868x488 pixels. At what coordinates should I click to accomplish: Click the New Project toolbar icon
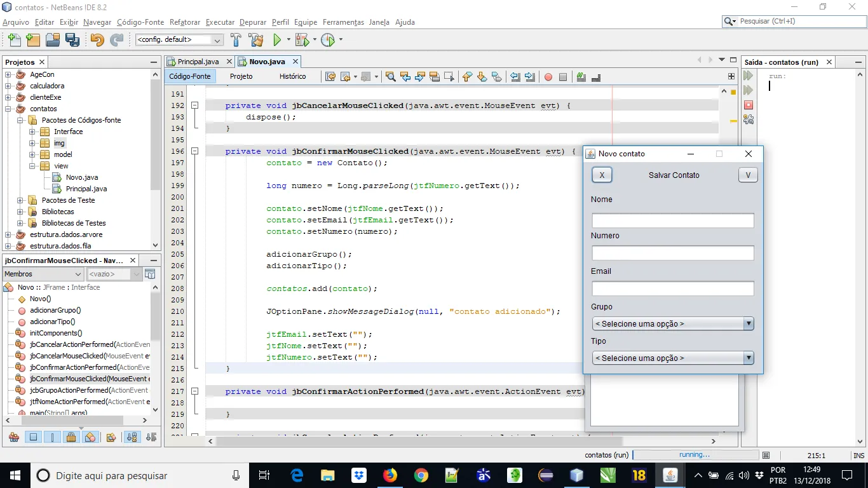(32, 40)
